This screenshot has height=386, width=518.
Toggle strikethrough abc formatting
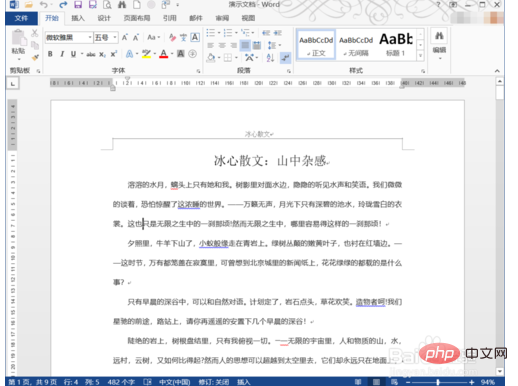pos(91,54)
